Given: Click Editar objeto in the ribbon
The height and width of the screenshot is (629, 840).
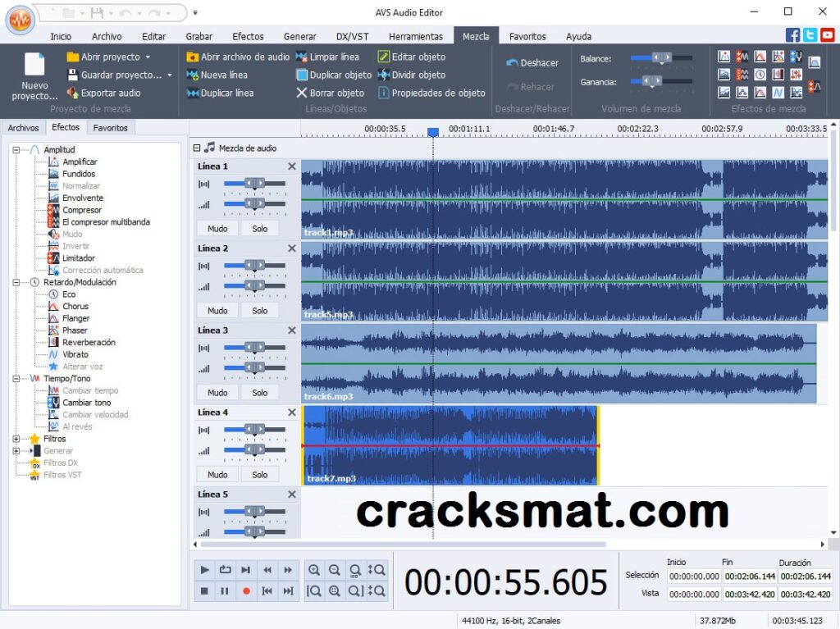Looking at the screenshot, I should 412,57.
